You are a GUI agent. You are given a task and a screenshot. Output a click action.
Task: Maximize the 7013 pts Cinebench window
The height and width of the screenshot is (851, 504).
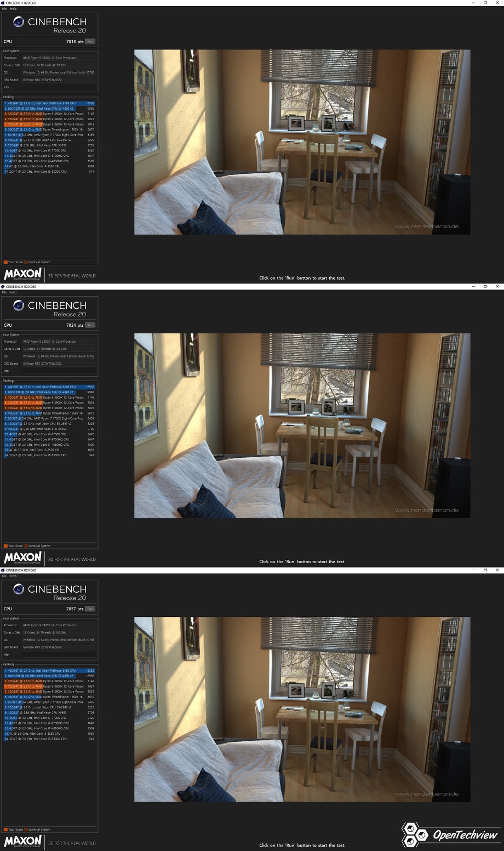click(485, 3)
